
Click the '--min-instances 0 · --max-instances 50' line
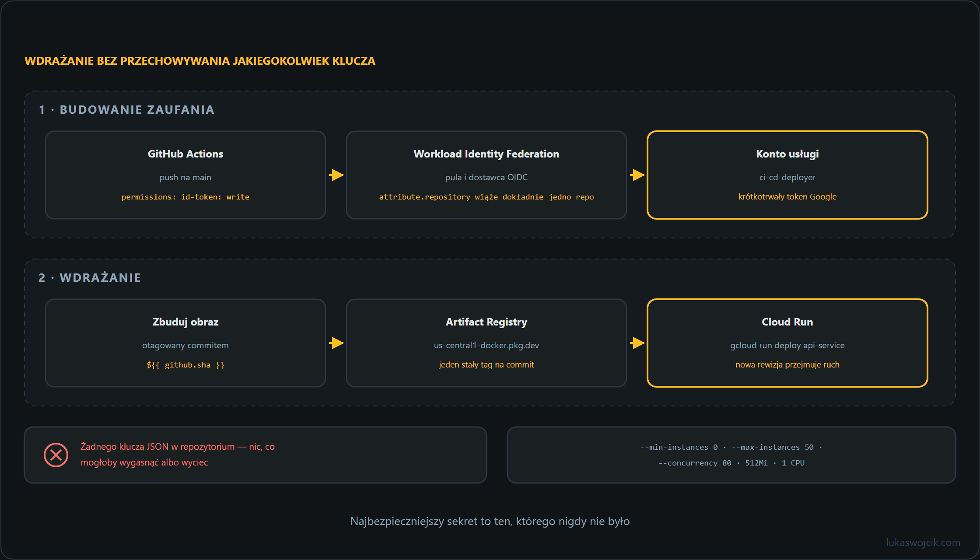(x=731, y=447)
